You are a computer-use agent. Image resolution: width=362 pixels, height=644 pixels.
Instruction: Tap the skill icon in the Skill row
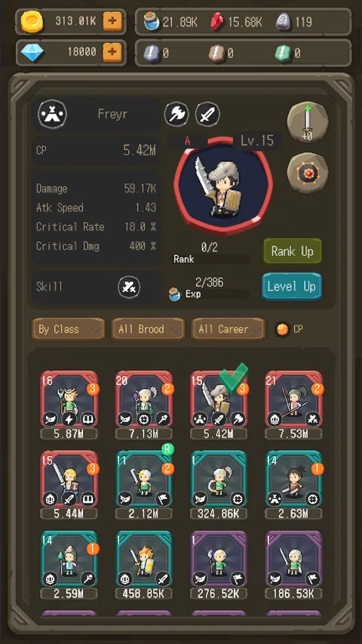(x=129, y=287)
